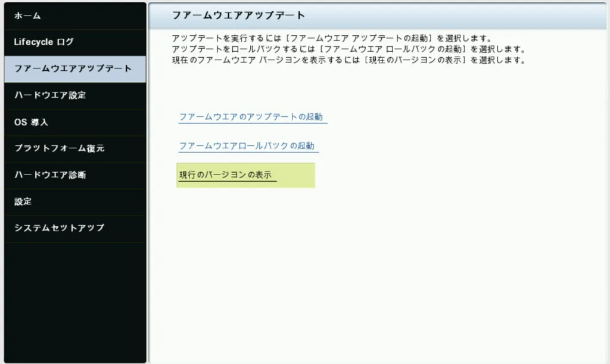Click the instruction line about rolling back updates

[x=347, y=49]
